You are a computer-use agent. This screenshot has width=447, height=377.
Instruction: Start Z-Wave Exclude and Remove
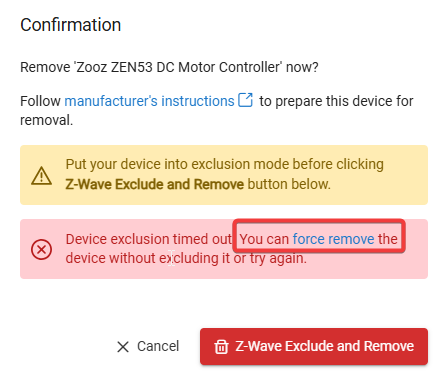point(314,346)
